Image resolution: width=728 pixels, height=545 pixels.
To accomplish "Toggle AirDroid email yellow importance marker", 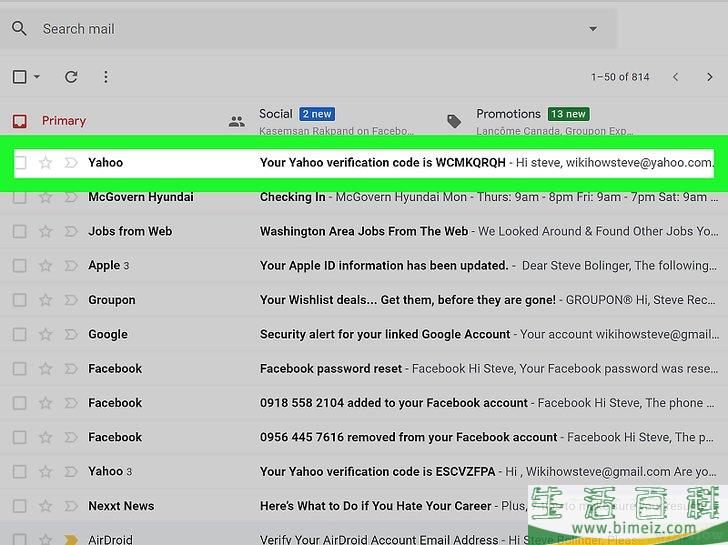I will pos(71,539).
